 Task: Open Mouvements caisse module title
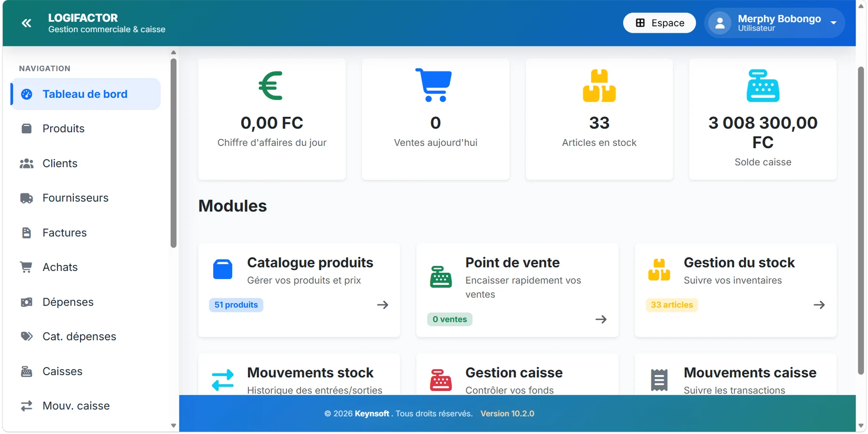(x=750, y=373)
